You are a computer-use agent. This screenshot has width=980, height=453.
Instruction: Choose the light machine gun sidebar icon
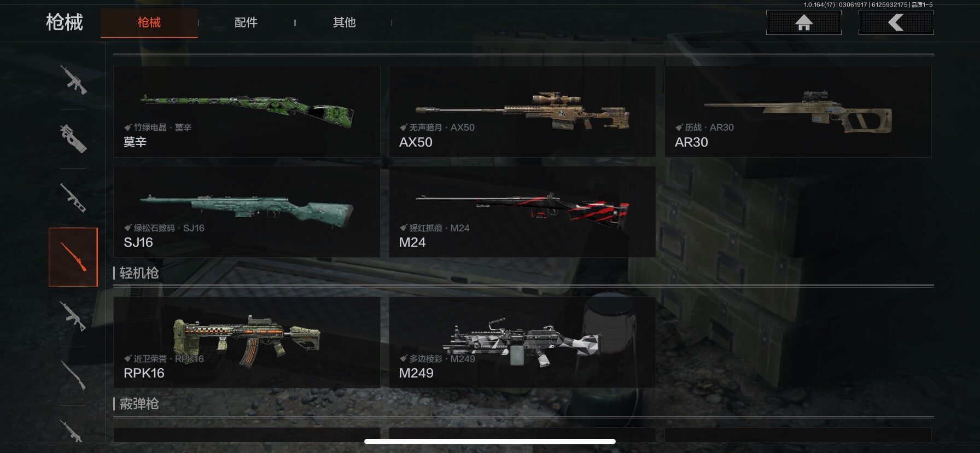73,316
